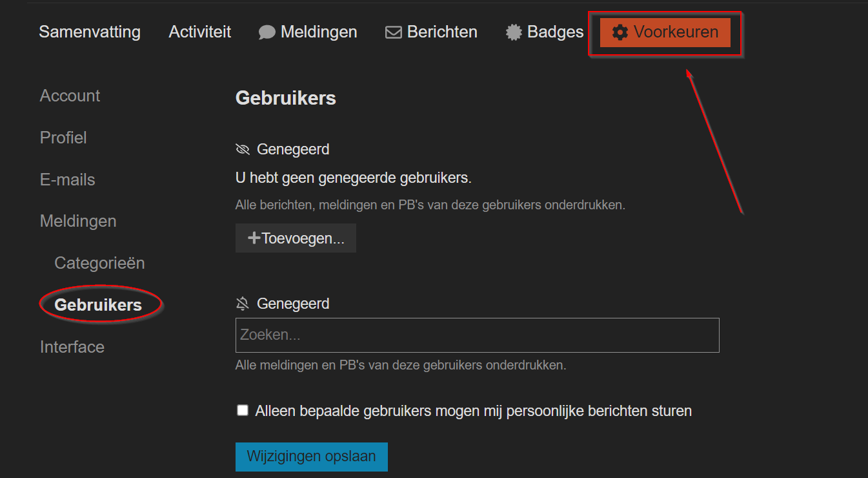Open Account in the sidebar
The width and height of the screenshot is (868, 478).
click(x=70, y=96)
